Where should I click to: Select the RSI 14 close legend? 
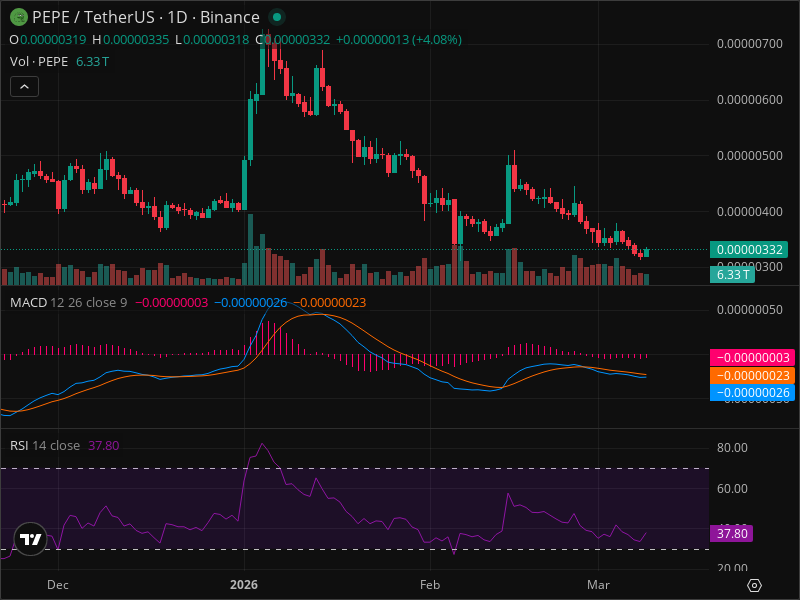45,445
